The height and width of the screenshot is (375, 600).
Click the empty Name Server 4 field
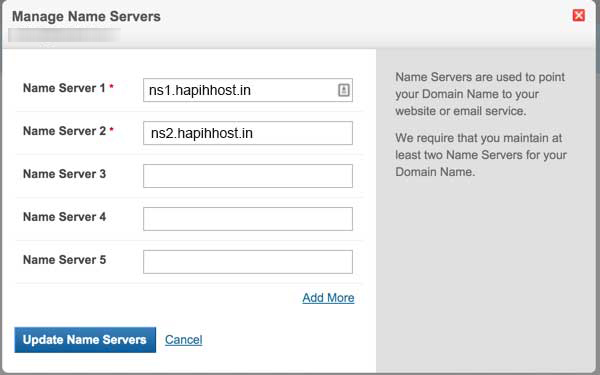pos(248,219)
